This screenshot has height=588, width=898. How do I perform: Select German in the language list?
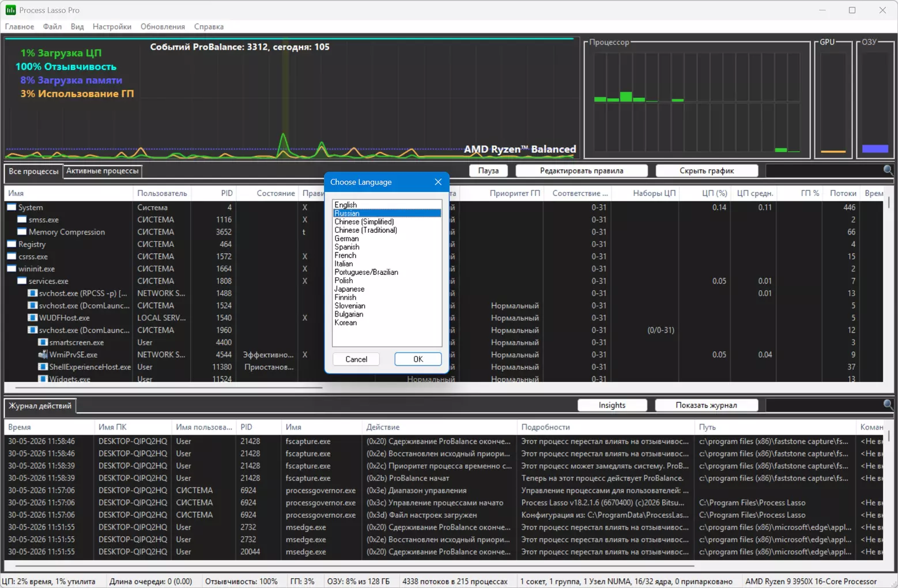pos(346,239)
